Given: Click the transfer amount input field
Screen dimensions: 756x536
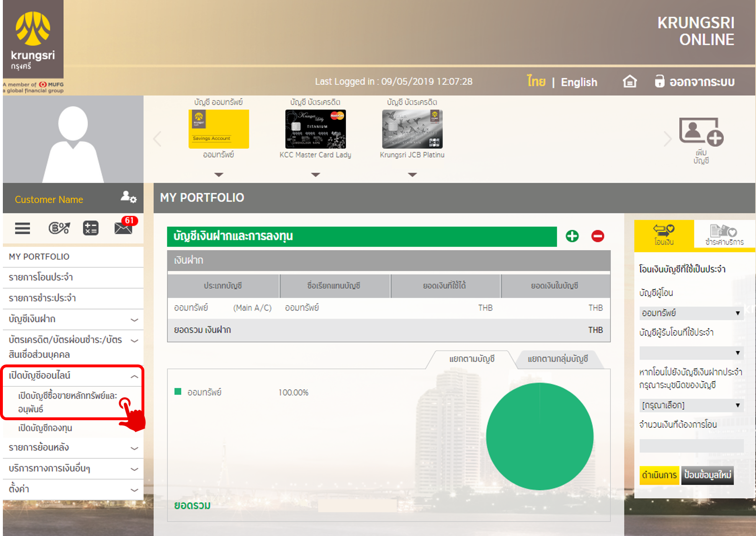Looking at the screenshot, I should [691, 446].
